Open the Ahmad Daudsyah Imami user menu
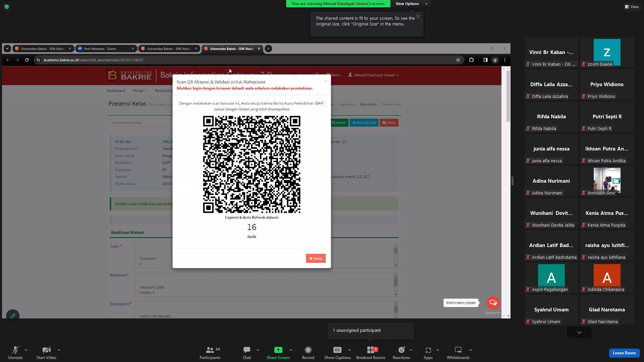The height and width of the screenshot is (362, 644). 373,75
